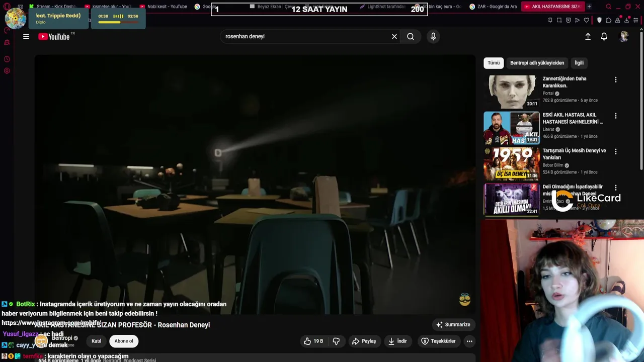Open the Natalie Portman thumbnail video 20:11
644x362 pixels.
click(x=512, y=92)
